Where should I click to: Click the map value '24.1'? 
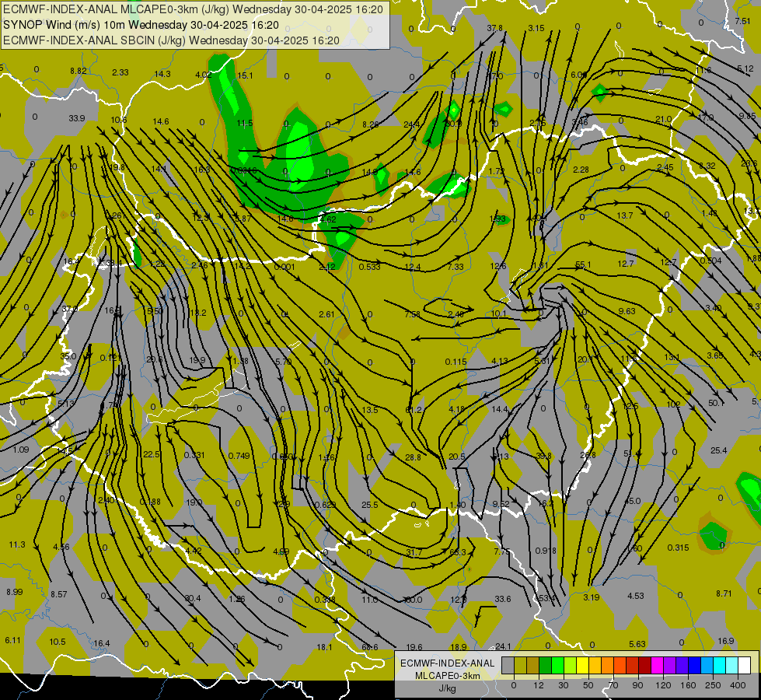pos(503,646)
